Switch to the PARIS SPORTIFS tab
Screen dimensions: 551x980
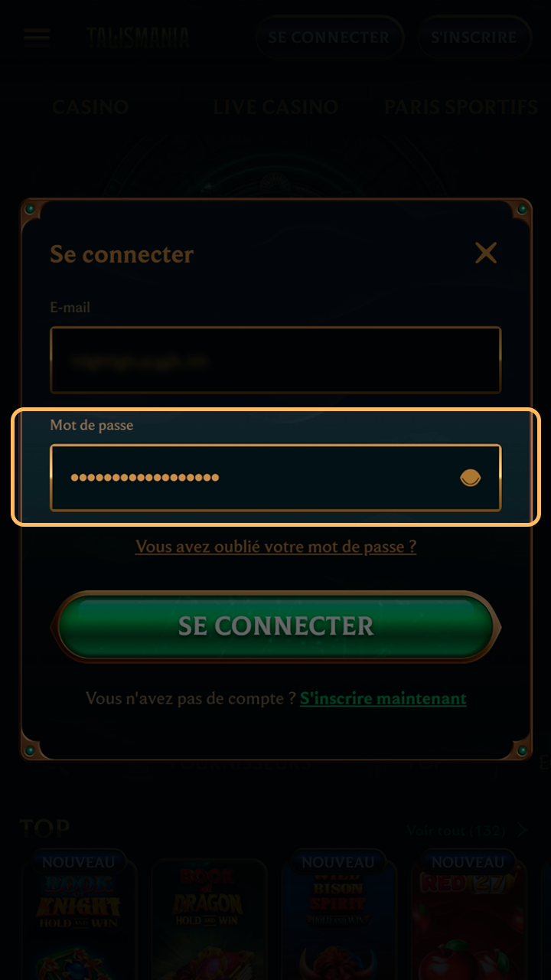(x=461, y=107)
